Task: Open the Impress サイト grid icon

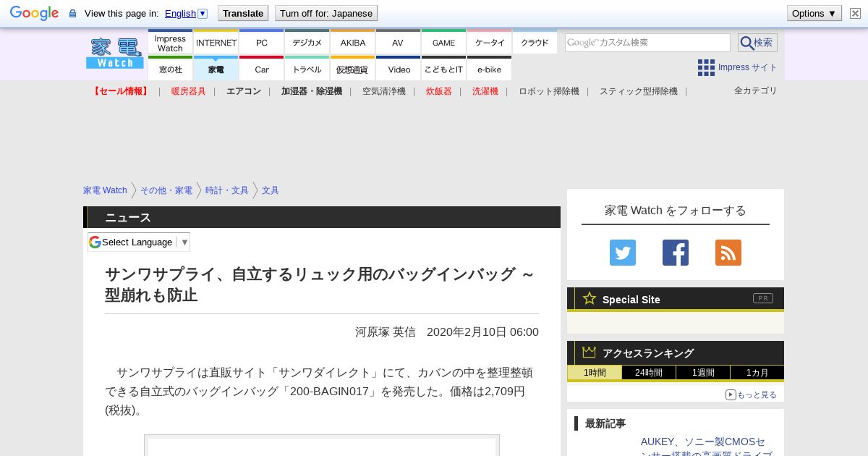Action: coord(706,67)
